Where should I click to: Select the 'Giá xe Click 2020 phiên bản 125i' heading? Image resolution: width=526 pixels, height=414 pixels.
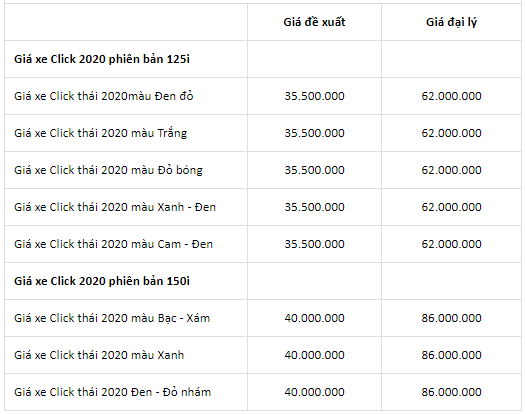point(102,59)
